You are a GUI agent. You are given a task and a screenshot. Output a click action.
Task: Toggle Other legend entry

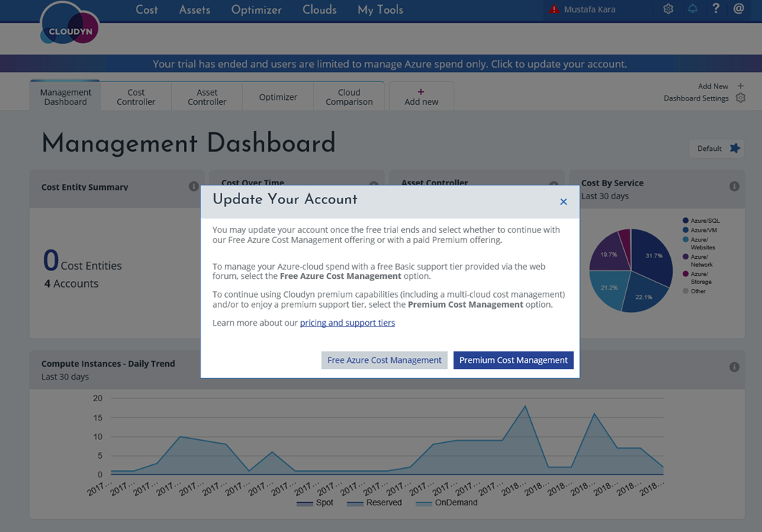coord(694,291)
